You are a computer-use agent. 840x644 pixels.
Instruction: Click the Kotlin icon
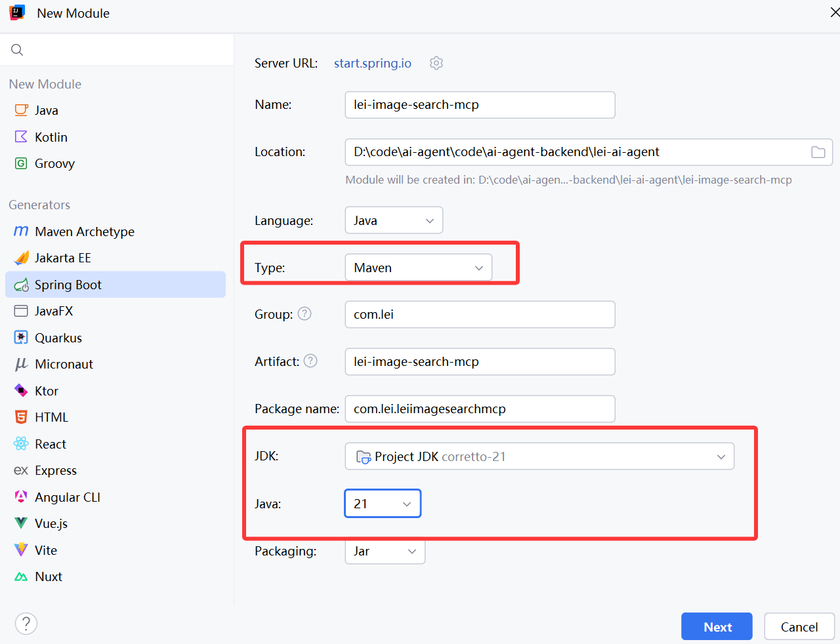point(22,136)
